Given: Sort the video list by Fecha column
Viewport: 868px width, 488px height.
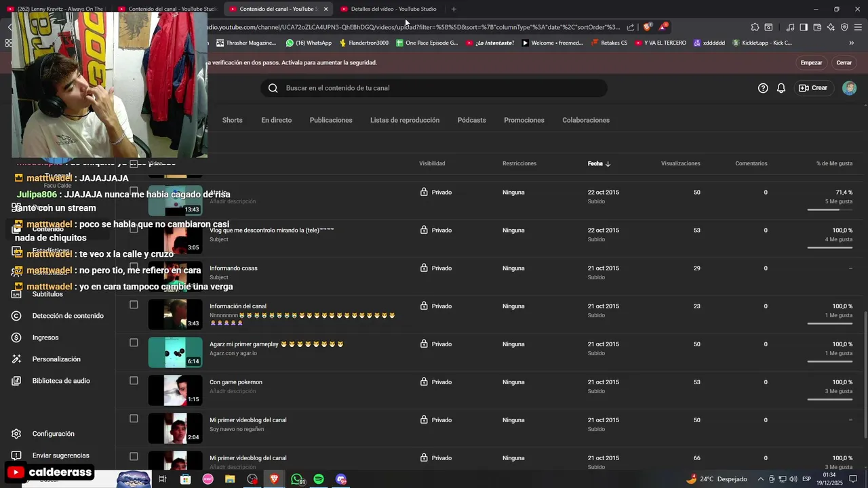Looking at the screenshot, I should coord(599,163).
